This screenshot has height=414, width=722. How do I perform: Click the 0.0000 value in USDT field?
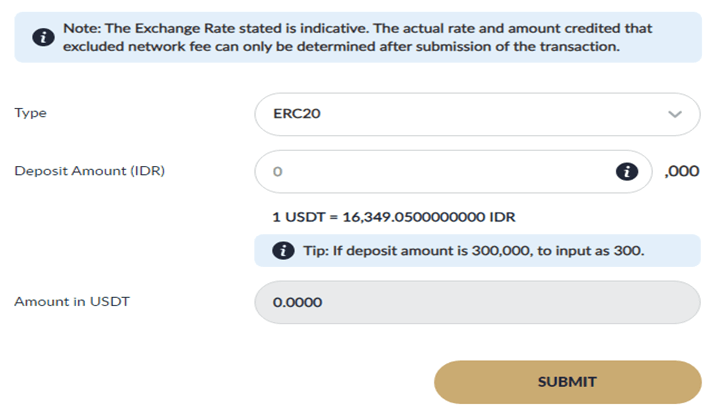298,302
